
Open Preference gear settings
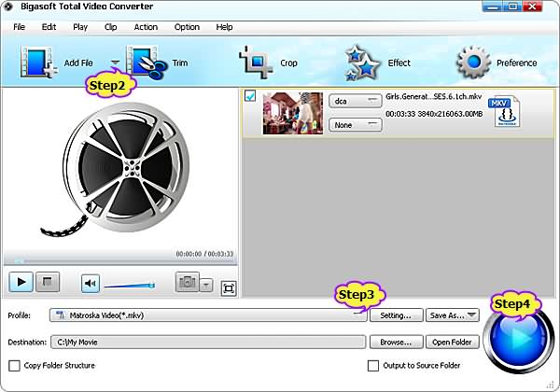[473, 63]
